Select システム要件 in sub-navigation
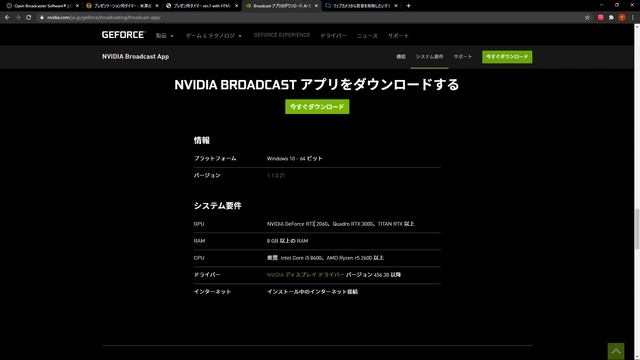The width and height of the screenshot is (640, 360). pyautogui.click(x=429, y=57)
